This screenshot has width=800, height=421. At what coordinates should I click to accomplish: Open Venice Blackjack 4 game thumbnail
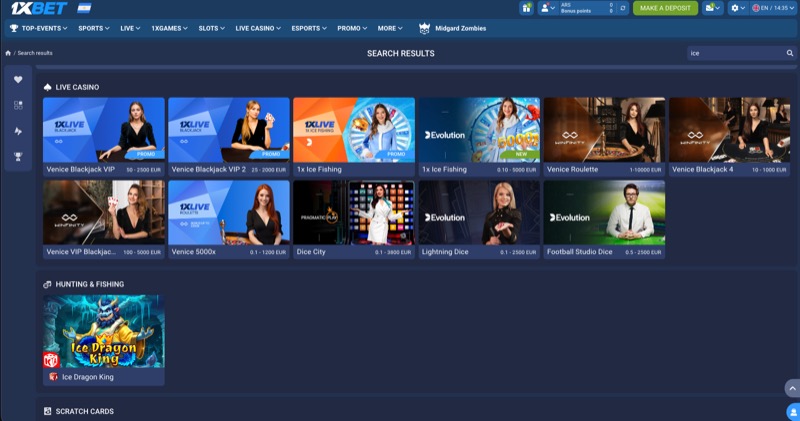(x=730, y=130)
